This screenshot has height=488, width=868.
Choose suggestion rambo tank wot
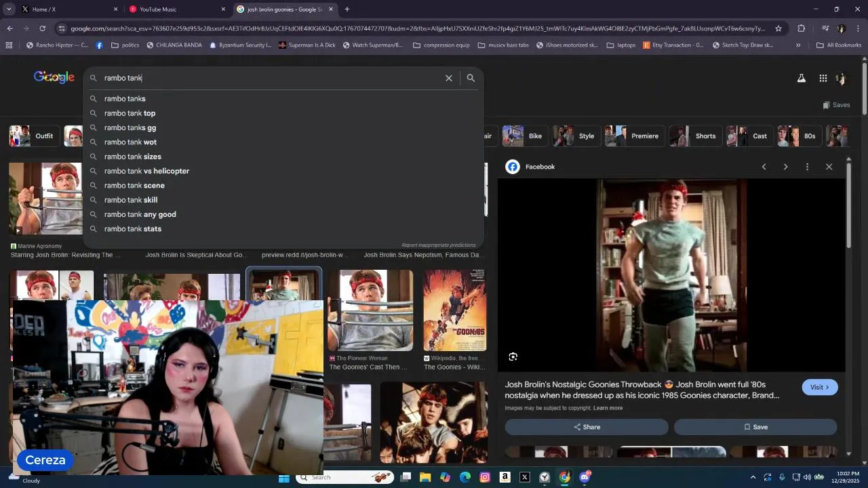pos(283,142)
